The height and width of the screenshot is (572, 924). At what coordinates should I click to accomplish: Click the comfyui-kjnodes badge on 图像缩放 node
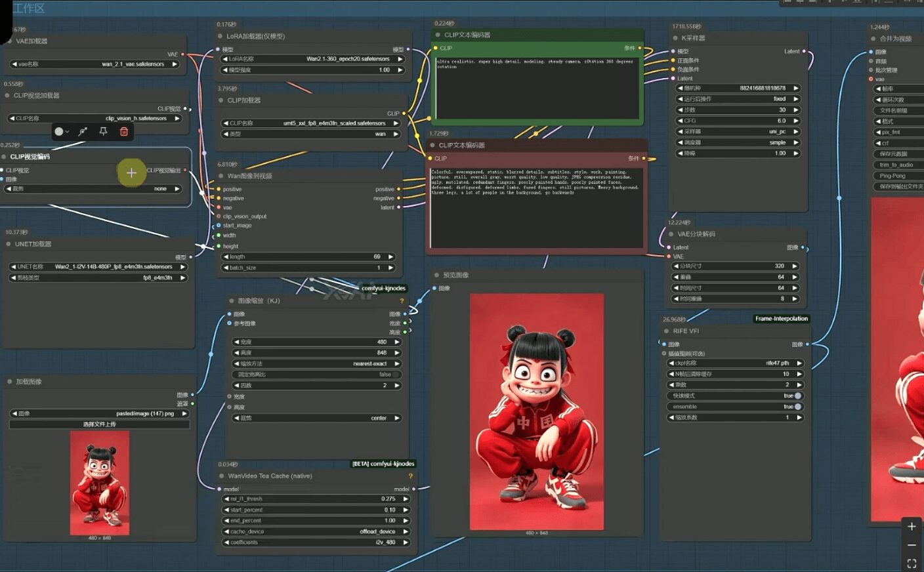coord(383,288)
